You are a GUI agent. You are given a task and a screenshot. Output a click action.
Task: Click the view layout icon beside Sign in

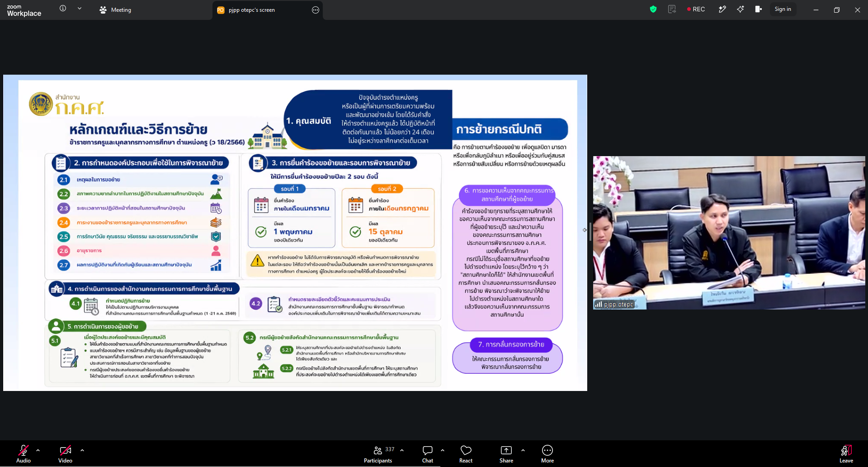[759, 9]
